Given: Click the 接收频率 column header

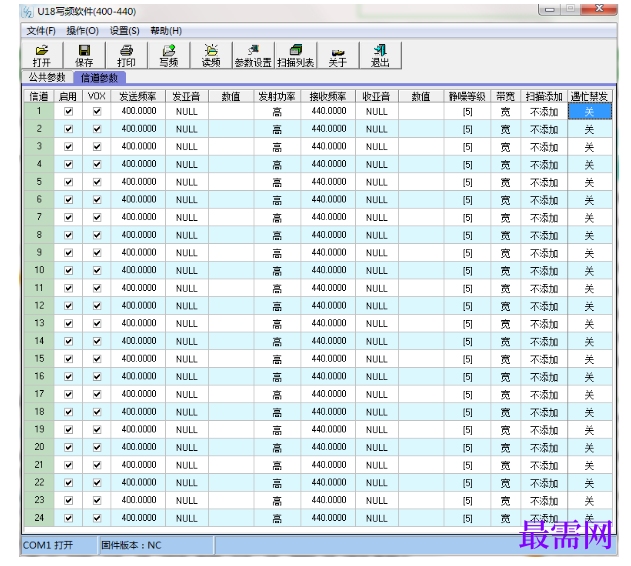Looking at the screenshot, I should point(328,97).
